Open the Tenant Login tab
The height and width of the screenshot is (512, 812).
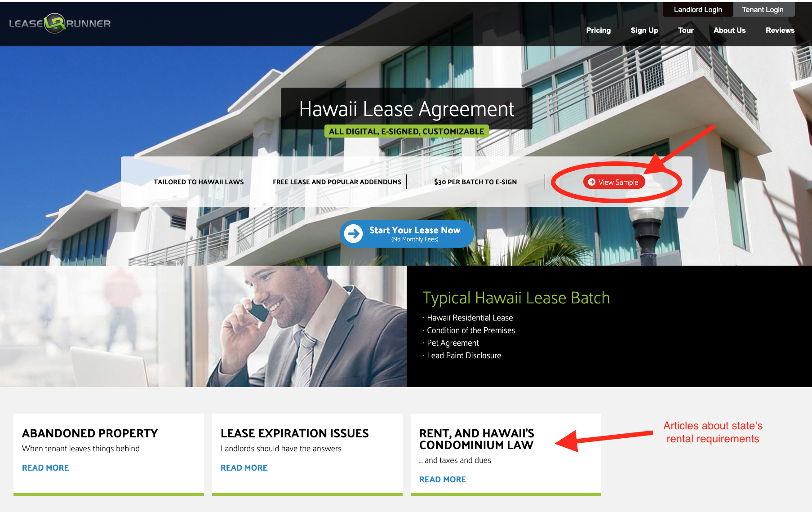tap(763, 9)
